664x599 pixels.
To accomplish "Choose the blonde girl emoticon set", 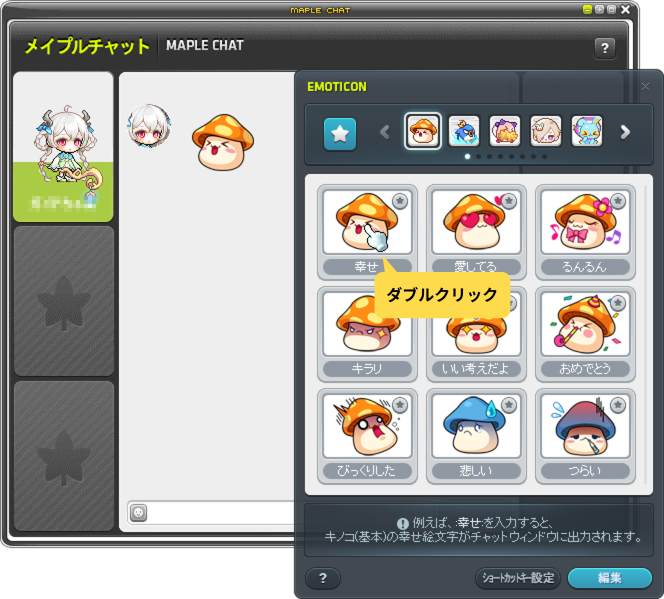I will click(x=546, y=131).
